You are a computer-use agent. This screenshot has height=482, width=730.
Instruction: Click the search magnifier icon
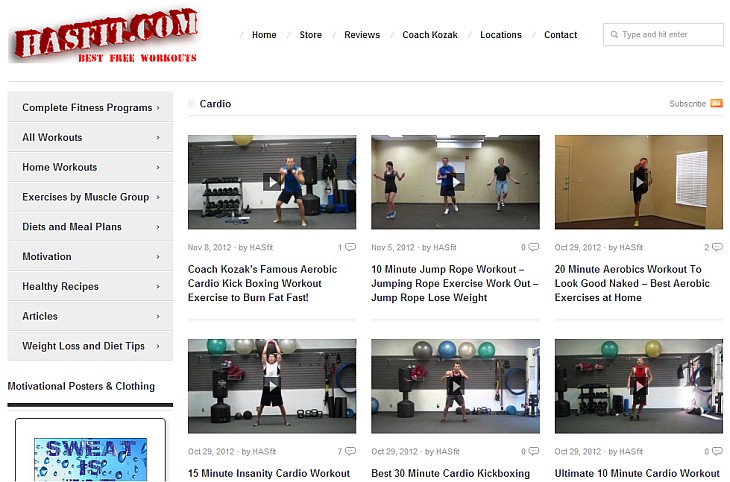point(613,35)
